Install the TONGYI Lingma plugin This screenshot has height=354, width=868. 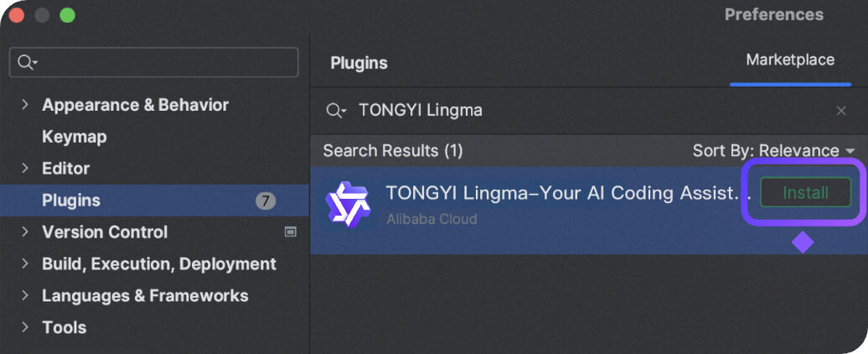(805, 193)
